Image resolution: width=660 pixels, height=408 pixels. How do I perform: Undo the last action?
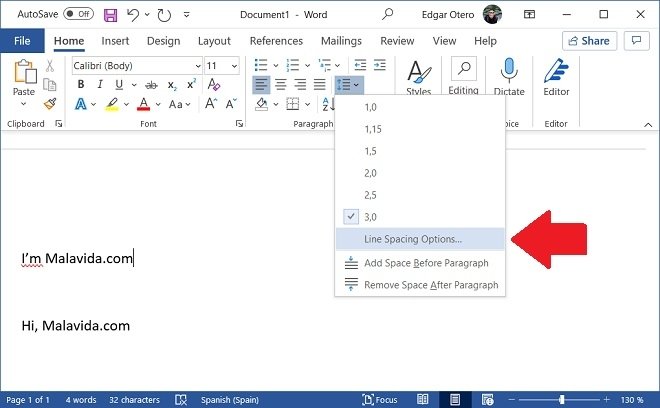[133, 15]
